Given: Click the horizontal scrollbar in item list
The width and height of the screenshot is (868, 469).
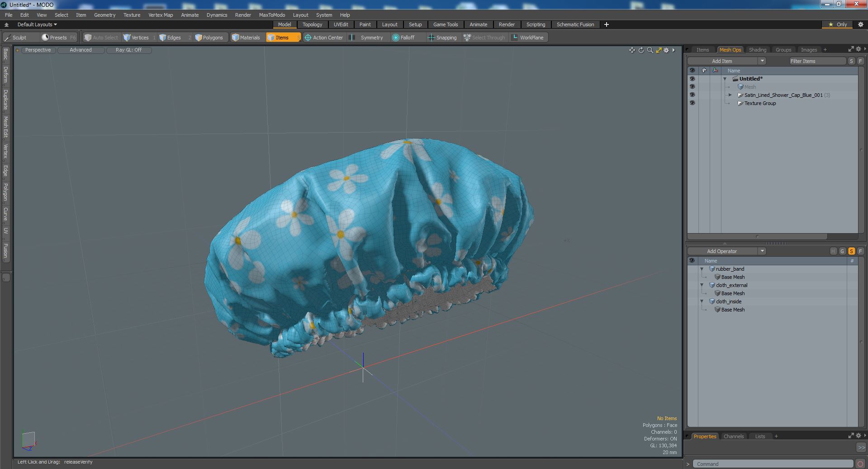Looking at the screenshot, I should pos(757,237).
